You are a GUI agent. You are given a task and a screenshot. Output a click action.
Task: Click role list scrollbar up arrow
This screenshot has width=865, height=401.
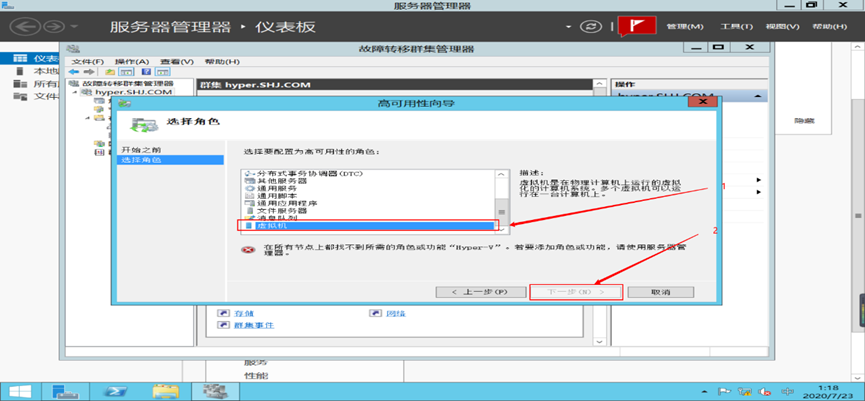click(501, 174)
